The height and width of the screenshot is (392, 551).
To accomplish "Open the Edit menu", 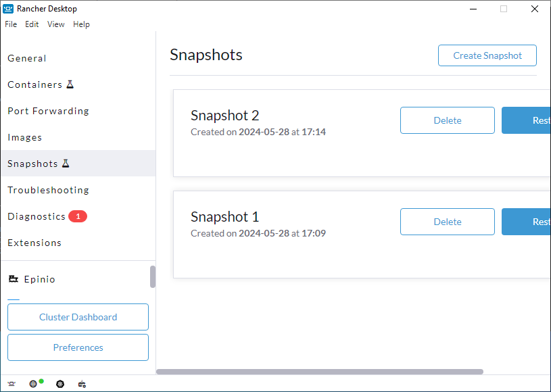I will pyautogui.click(x=32, y=24).
